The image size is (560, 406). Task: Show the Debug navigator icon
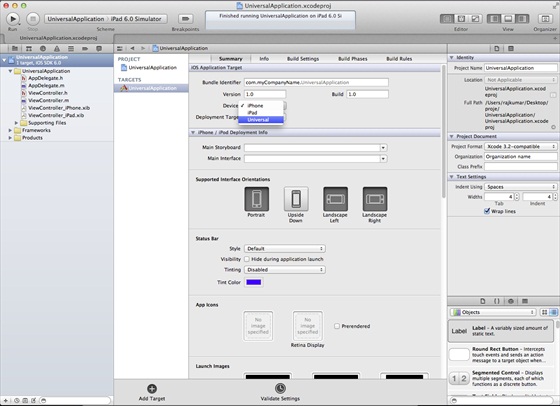[x=71, y=49]
